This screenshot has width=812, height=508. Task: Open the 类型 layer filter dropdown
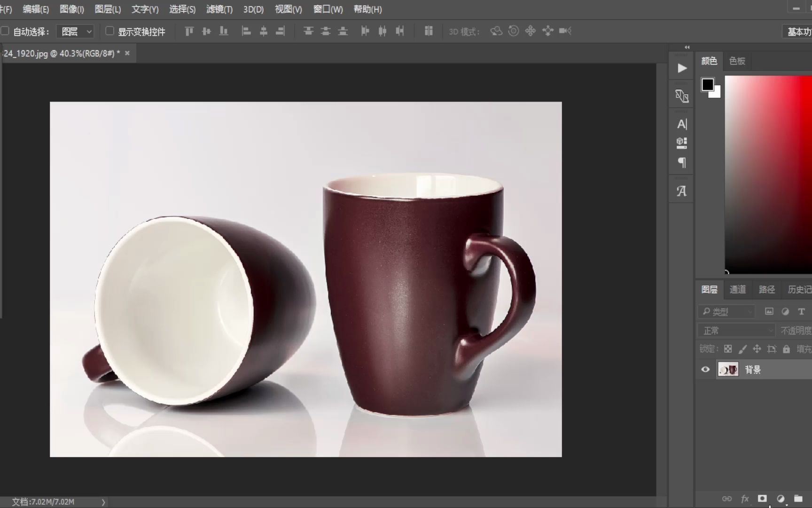click(726, 311)
